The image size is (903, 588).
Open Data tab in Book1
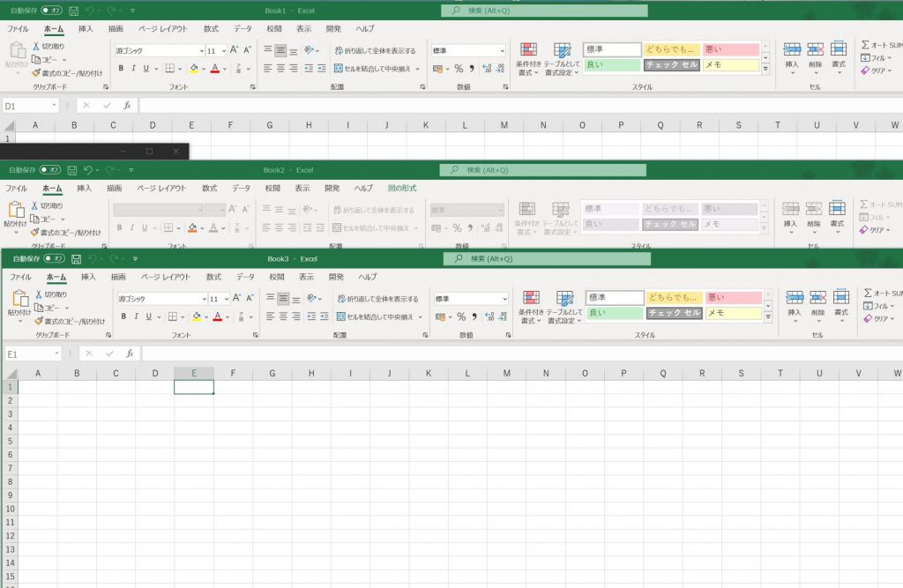243,29
